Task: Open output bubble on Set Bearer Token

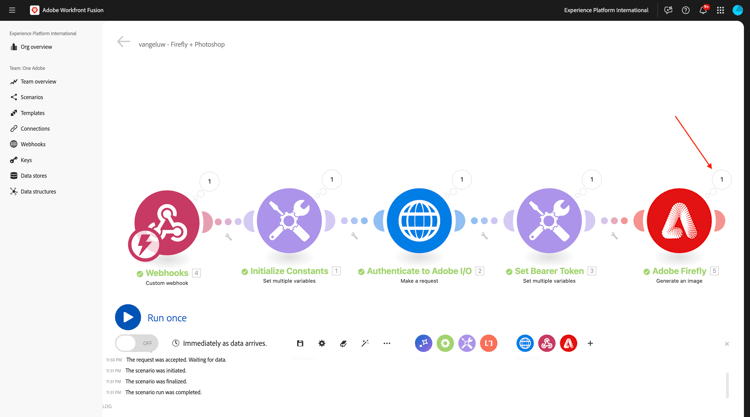Action: [592, 179]
